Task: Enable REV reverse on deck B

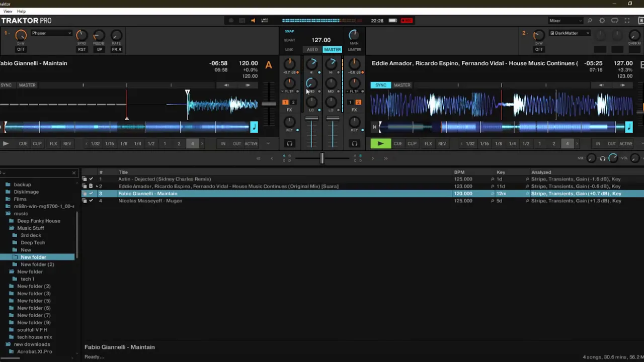Action: click(442, 144)
